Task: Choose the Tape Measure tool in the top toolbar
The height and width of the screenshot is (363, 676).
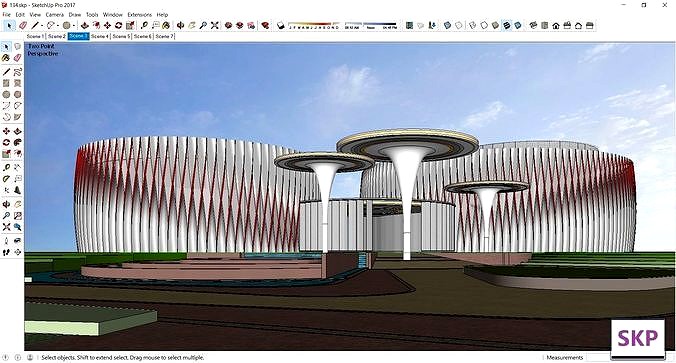Action: (144, 25)
